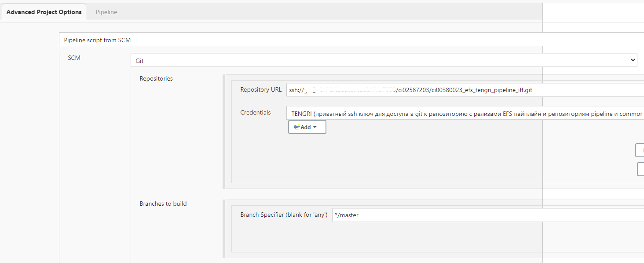644x263 pixels.
Task: Click the key icon on Add button
Action: point(296,127)
